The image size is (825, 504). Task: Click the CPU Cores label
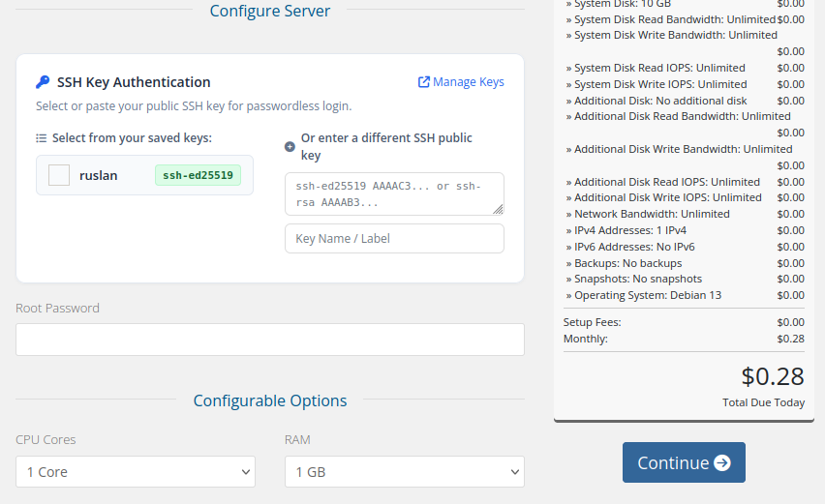click(46, 440)
